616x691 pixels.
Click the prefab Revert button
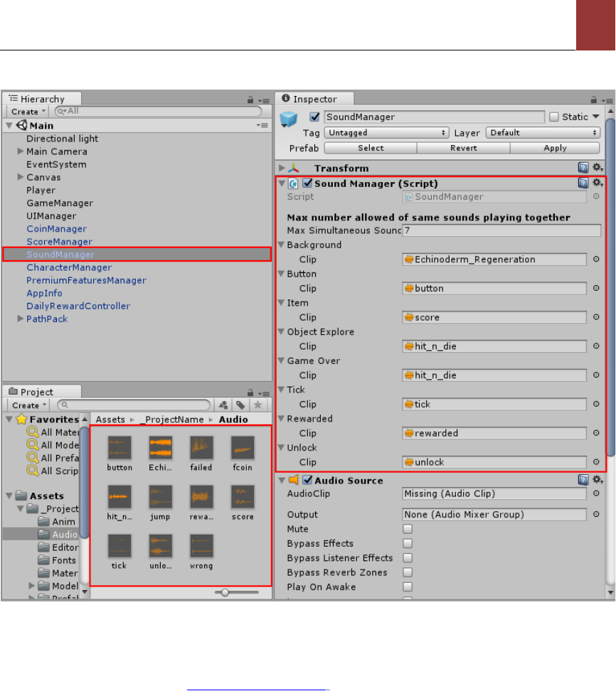pyautogui.click(x=464, y=148)
